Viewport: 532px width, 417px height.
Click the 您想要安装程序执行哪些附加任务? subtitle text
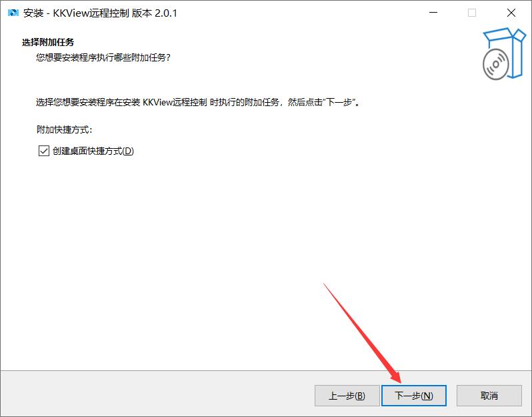(103, 57)
